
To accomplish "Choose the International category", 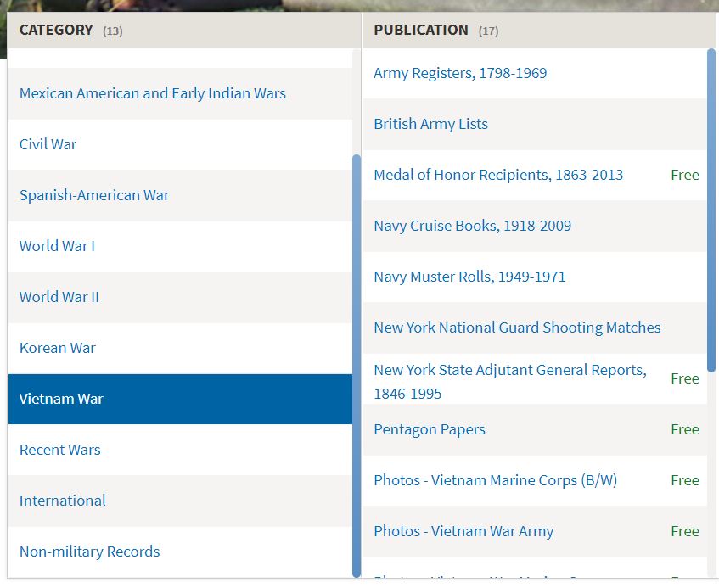I will [63, 501].
